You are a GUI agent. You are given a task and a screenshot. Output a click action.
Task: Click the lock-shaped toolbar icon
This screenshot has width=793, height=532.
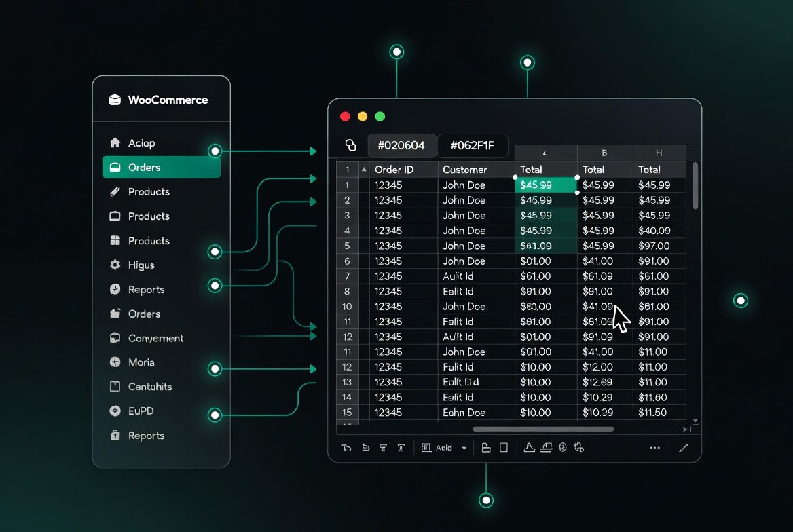486,448
